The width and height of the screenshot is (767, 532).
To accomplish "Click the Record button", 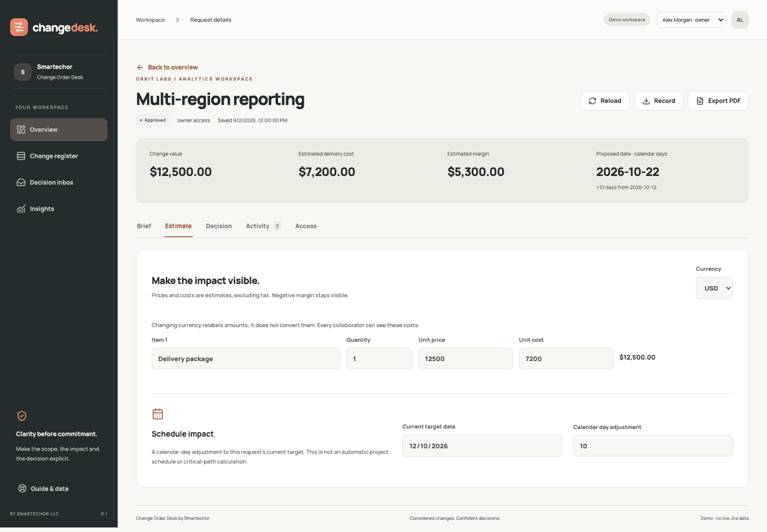I will click(658, 101).
